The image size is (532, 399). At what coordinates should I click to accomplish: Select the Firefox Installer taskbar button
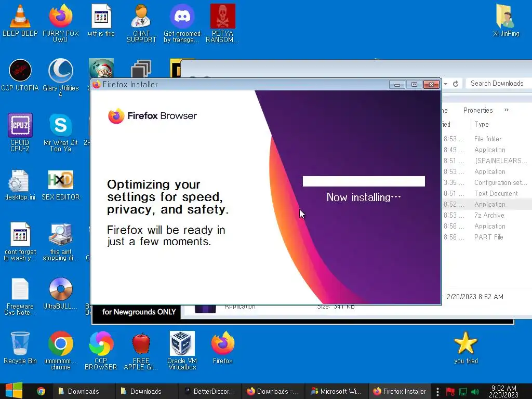[400, 391]
